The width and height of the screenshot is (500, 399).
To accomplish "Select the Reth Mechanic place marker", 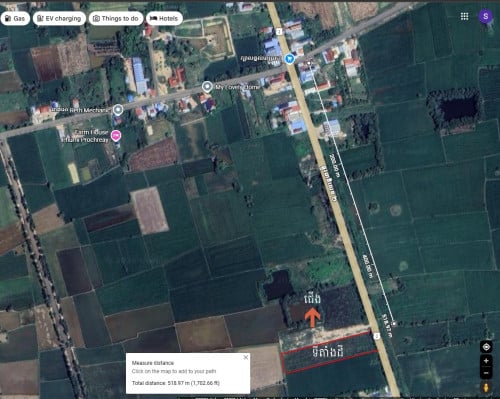I will (118, 109).
